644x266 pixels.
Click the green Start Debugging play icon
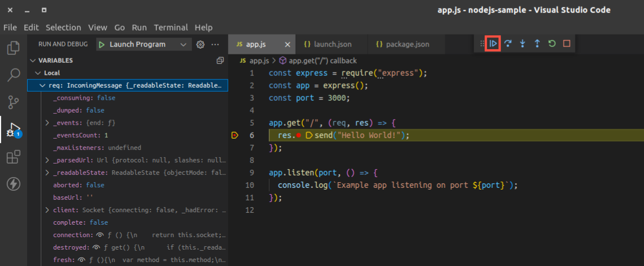point(102,44)
